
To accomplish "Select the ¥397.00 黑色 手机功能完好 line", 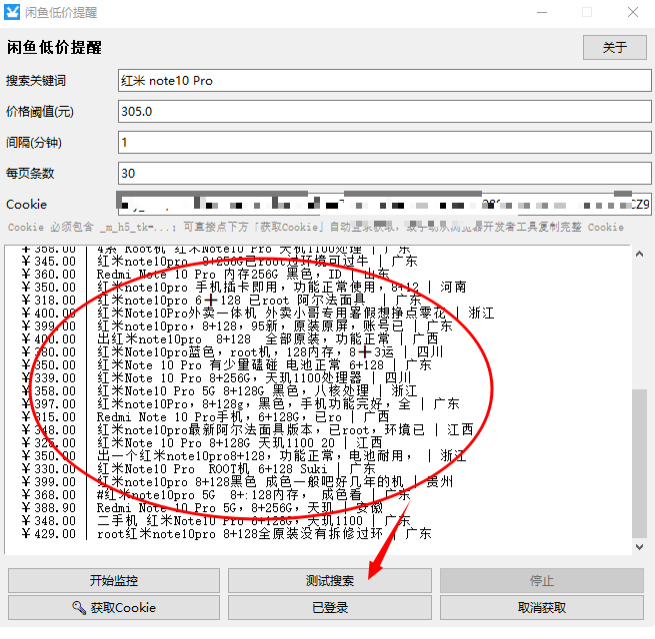I will (x=240, y=404).
